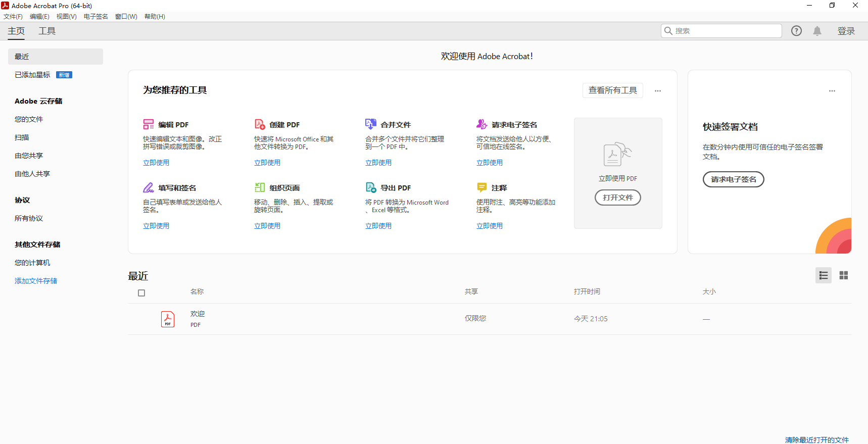
Task: Click the 合并文件 tool icon
Action: coord(371,124)
